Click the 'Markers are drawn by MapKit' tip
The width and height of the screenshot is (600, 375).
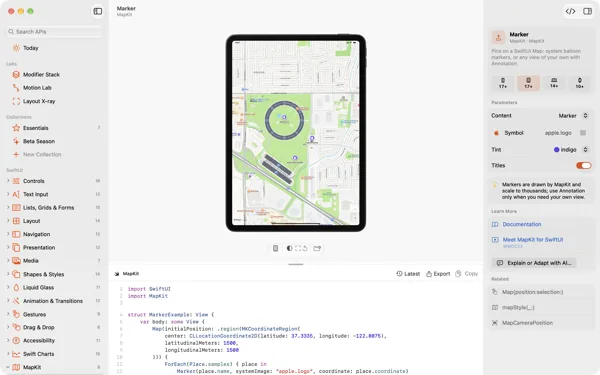click(543, 191)
